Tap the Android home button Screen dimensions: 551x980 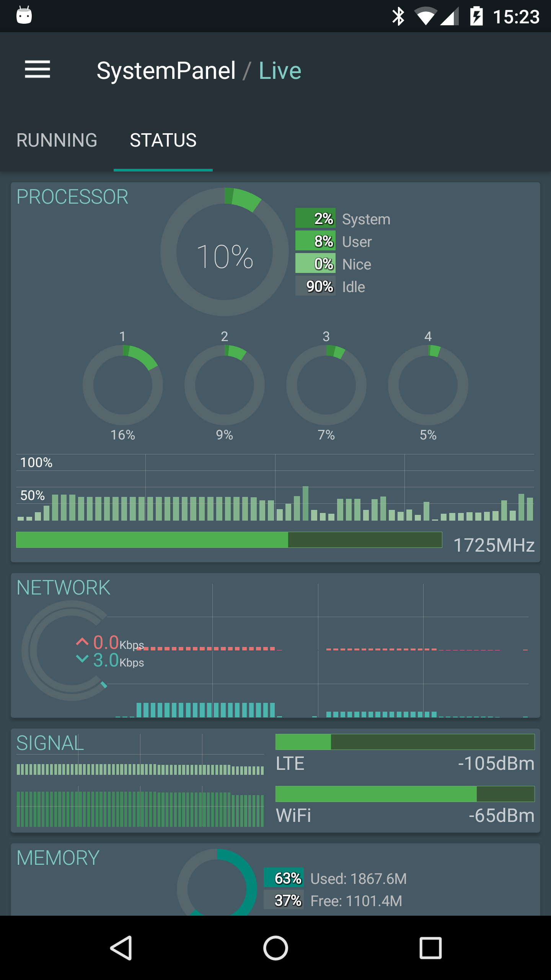pos(275,948)
